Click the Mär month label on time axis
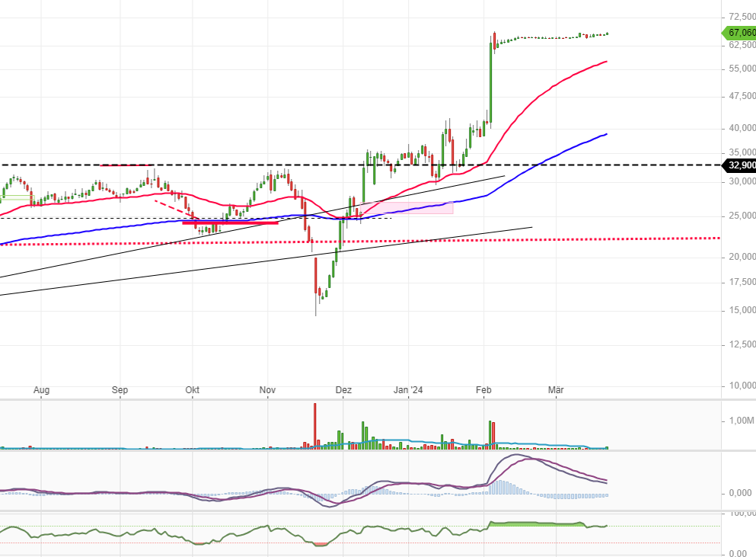Screen dimensions: 756x557 click(x=556, y=390)
